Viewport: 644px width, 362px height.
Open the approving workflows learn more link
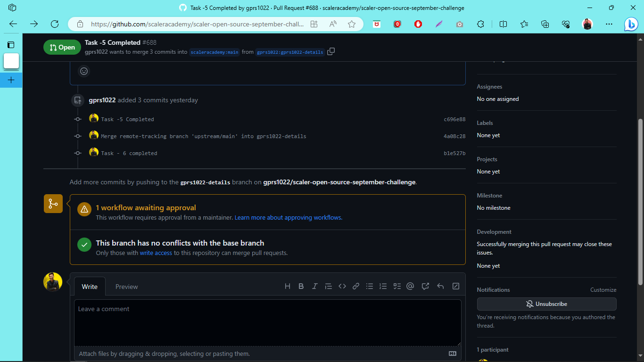tap(288, 217)
